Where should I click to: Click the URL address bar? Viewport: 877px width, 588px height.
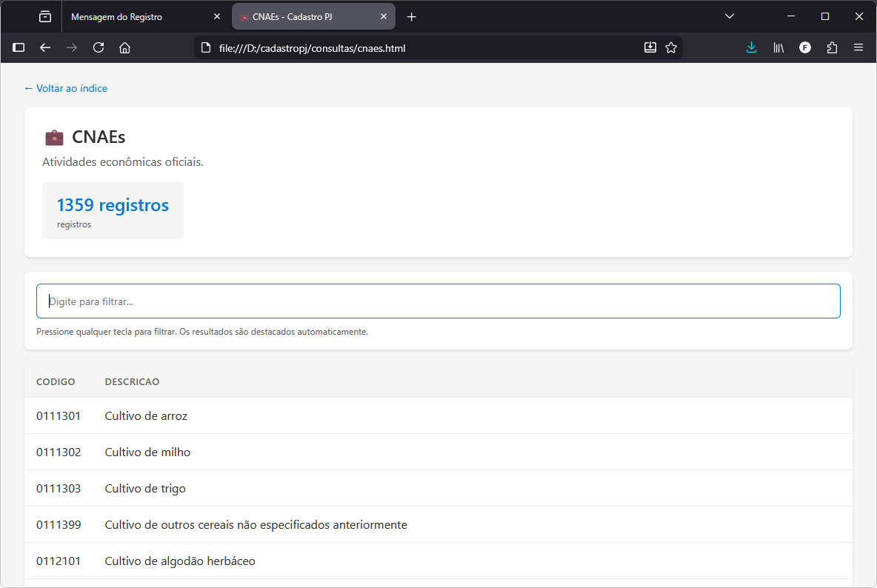point(422,48)
